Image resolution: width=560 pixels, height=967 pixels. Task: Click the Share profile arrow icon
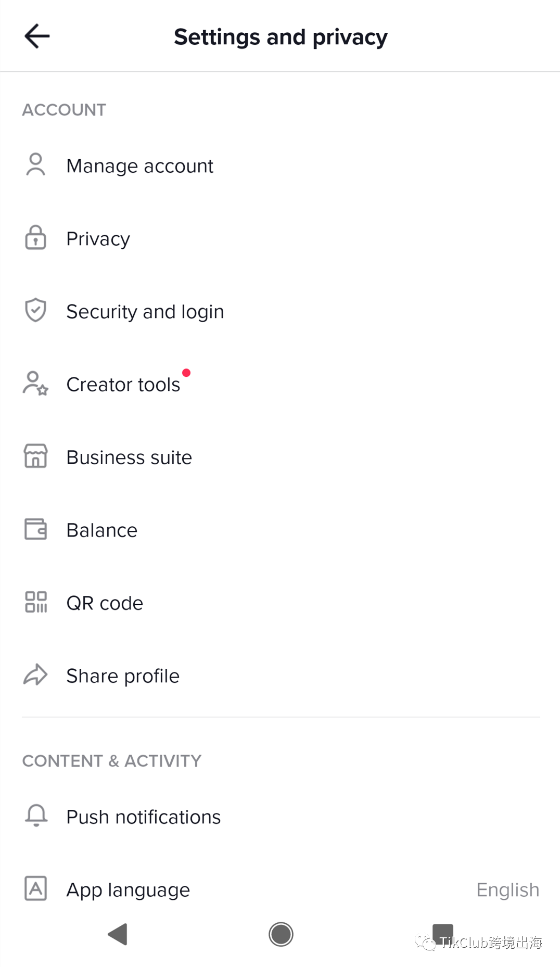tap(35, 675)
